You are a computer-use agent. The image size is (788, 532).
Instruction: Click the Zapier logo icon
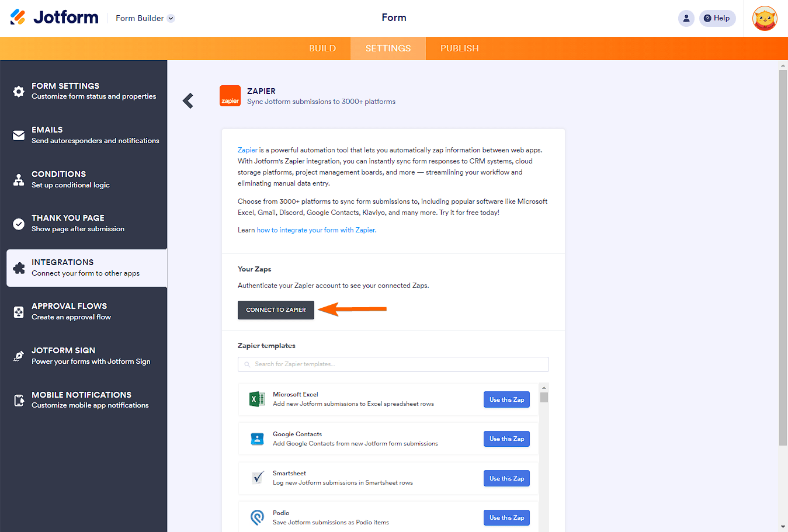click(x=230, y=96)
